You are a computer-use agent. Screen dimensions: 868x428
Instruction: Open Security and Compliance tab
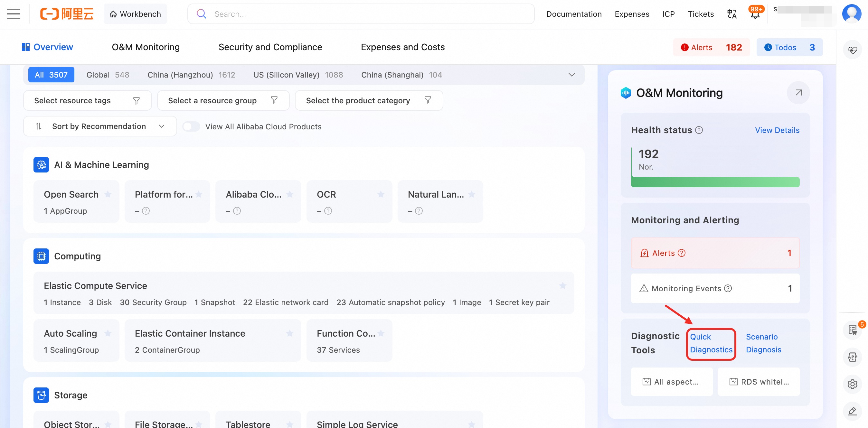[x=270, y=47]
